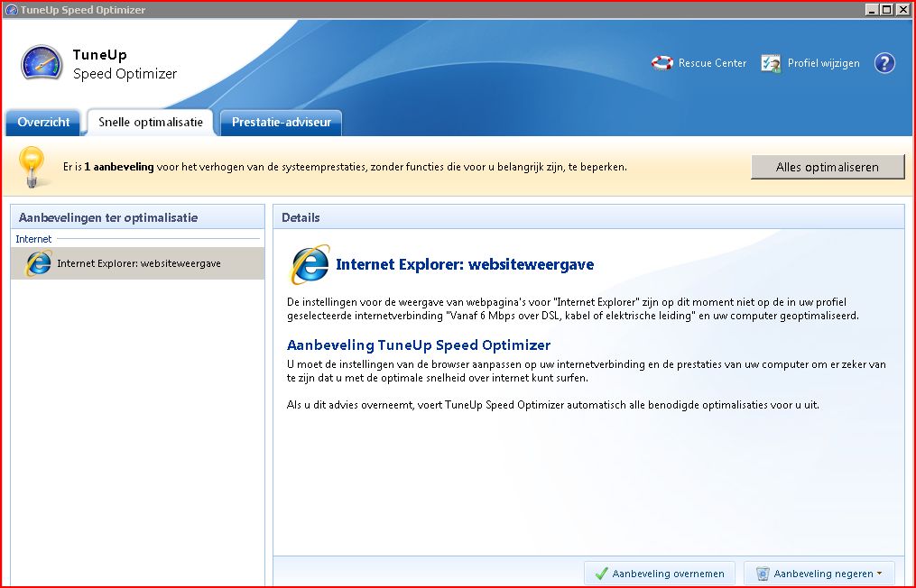Screen dimensions: 916x588
Task: Click the Alles optimaliseren button
Action: 828,167
